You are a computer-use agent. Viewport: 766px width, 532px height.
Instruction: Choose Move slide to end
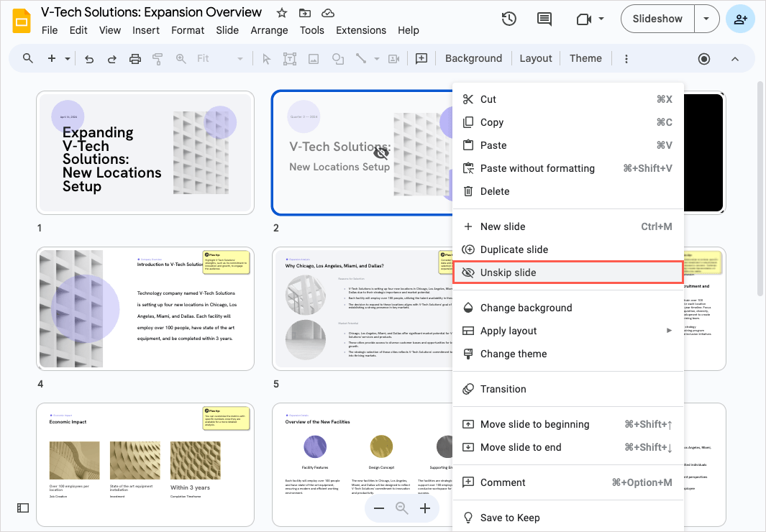click(567, 447)
